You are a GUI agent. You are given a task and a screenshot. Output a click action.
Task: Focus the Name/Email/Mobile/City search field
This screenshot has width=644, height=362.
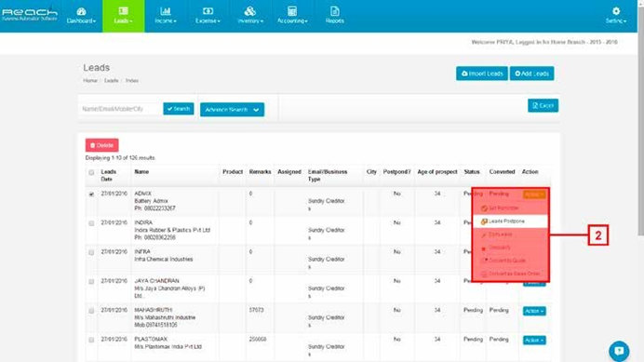point(120,109)
